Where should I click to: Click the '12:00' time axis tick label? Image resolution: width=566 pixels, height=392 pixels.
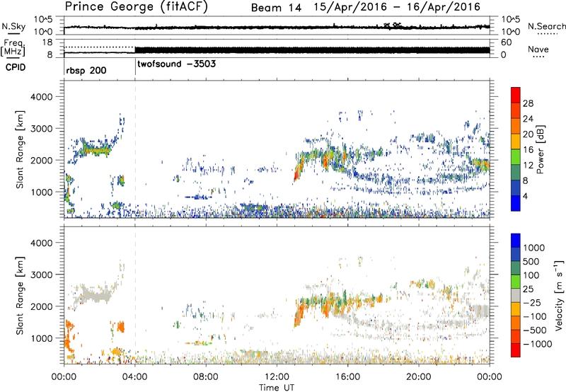tap(277, 377)
